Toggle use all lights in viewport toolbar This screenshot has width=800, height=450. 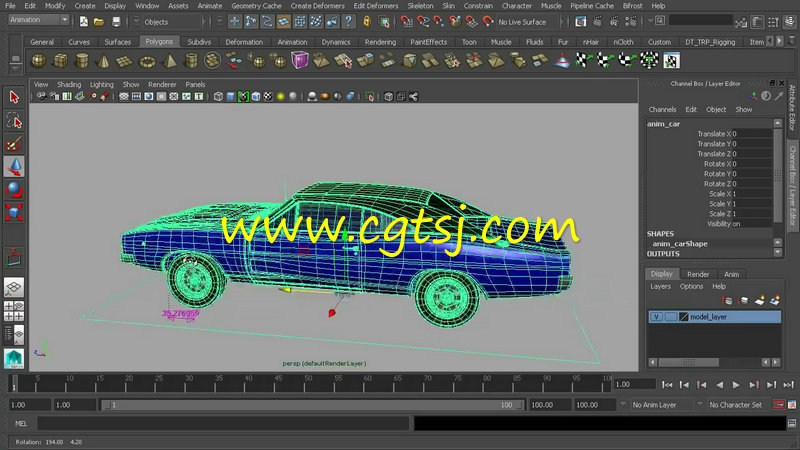coord(281,96)
